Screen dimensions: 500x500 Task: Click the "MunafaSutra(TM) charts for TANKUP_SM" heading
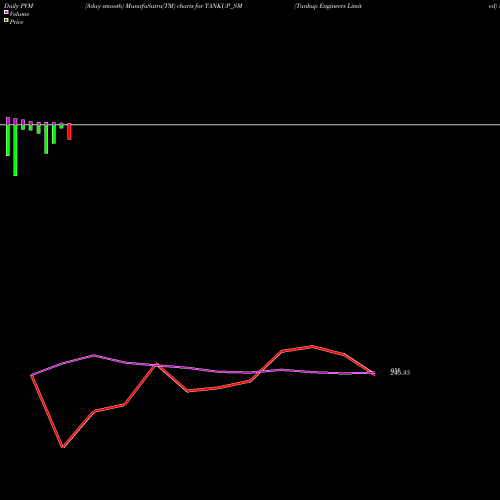pos(184,6)
